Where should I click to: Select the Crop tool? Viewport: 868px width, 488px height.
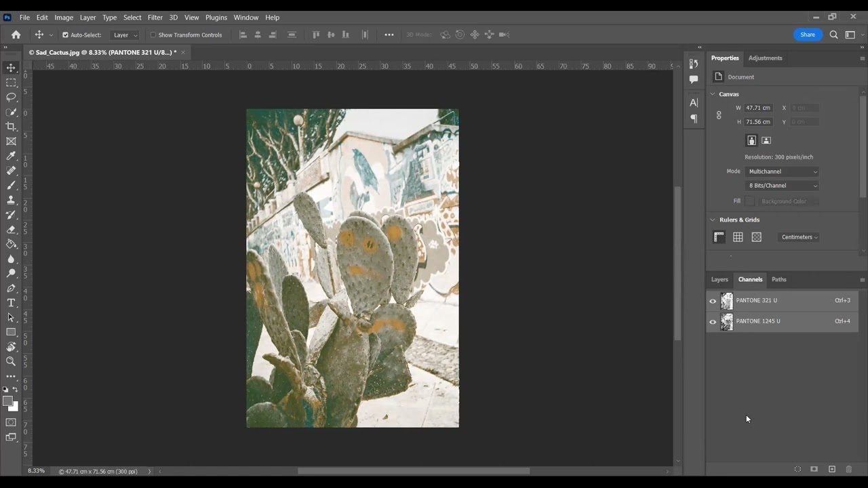(x=11, y=127)
